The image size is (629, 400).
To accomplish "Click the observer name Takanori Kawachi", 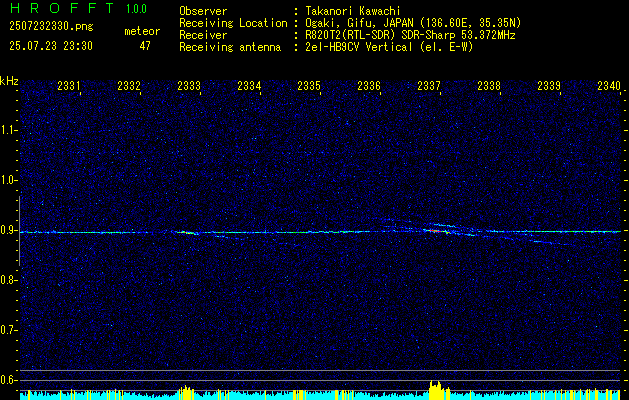I will tap(353, 11).
